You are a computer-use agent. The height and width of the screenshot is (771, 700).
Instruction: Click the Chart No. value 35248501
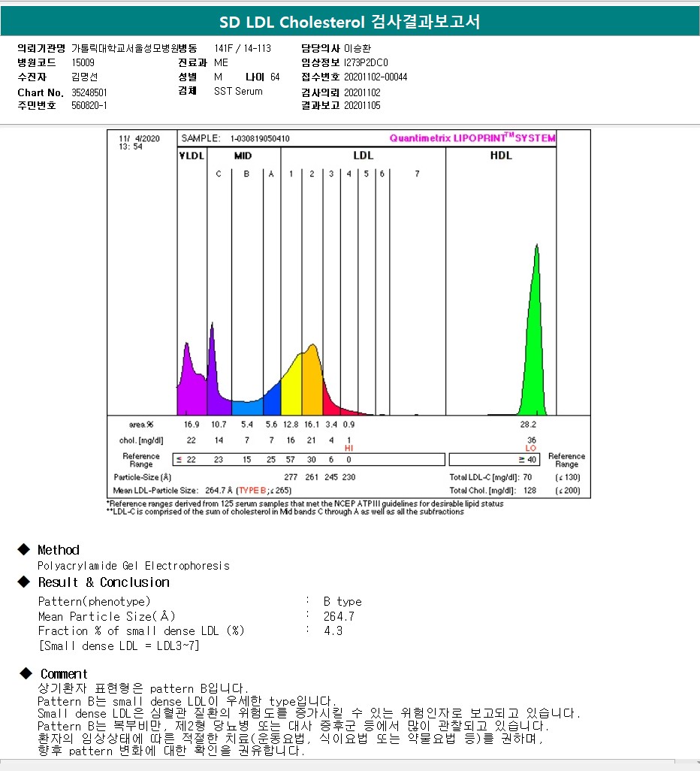pyautogui.click(x=89, y=92)
